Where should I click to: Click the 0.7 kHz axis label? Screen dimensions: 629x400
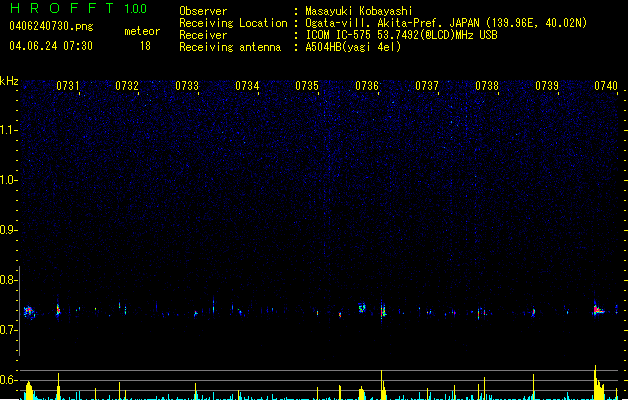tap(8, 330)
